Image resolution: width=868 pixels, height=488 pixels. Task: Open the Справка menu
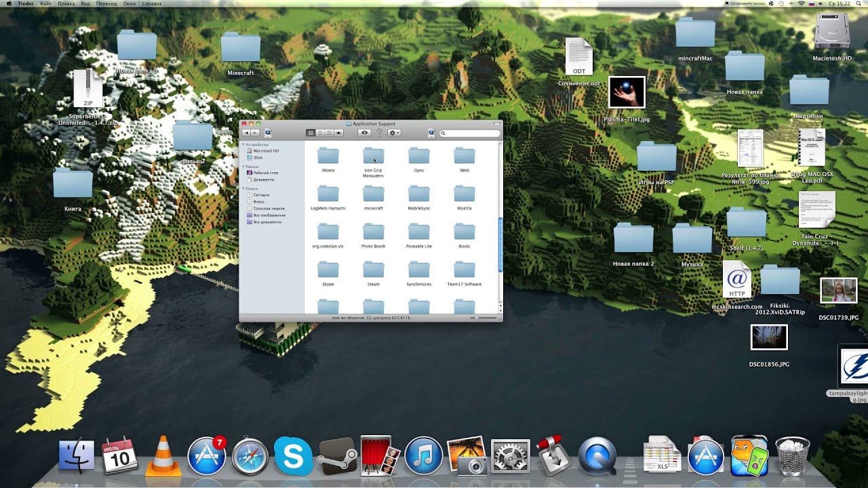click(x=152, y=3)
